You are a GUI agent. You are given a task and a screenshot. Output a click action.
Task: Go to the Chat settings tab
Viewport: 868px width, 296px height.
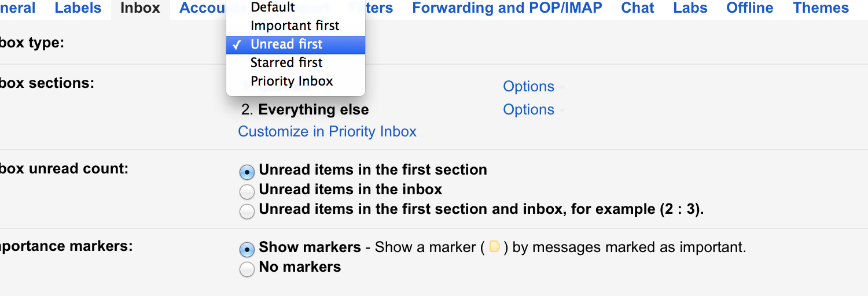click(x=638, y=8)
